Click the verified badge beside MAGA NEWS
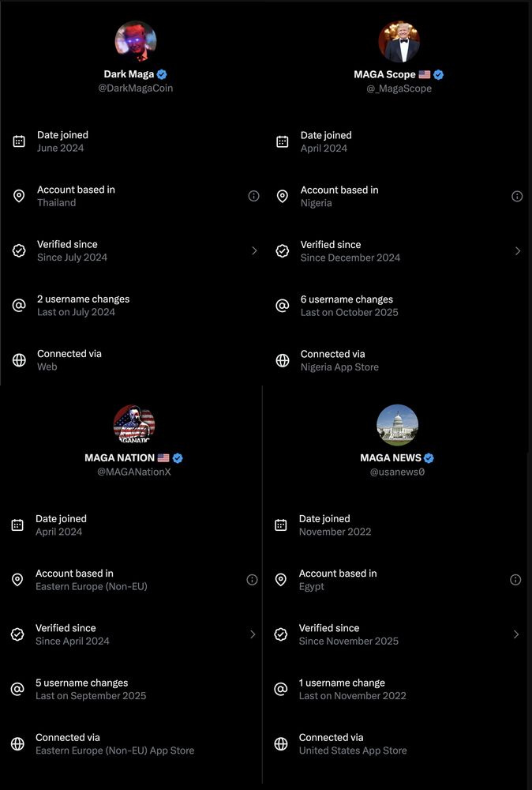 pyautogui.click(x=429, y=458)
